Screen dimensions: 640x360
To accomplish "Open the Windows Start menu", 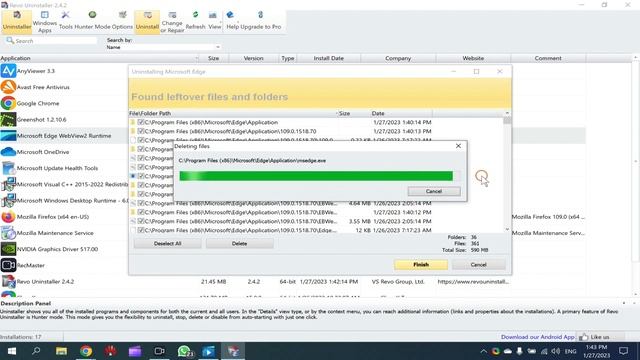I will 12,351.
